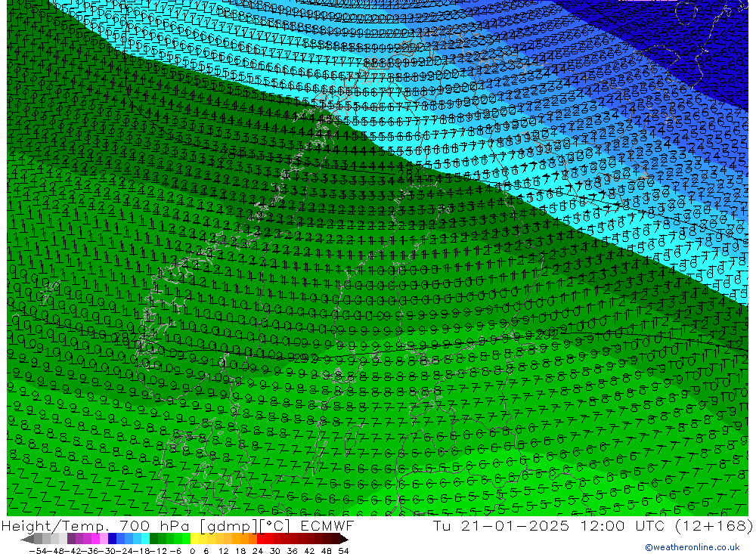Viewport: 756px width, 554px height.
Task: Click the weatheronline.co.uk copyright link
Action: click(692, 547)
